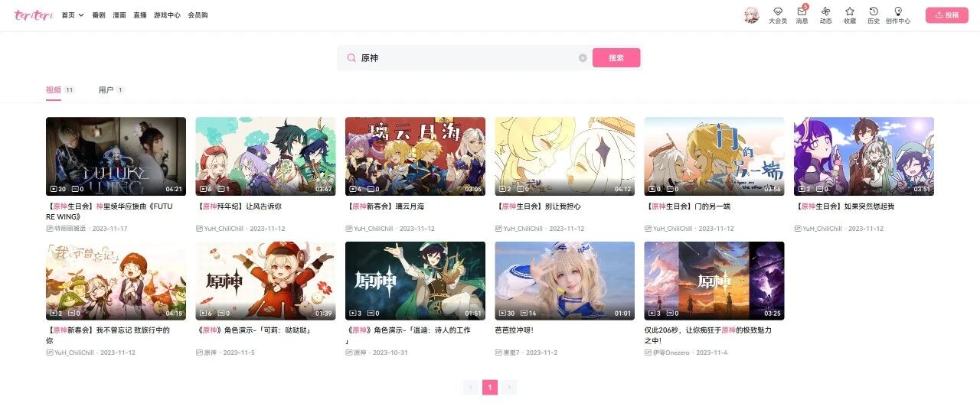
Task: Open the 历史 history clock icon
Action: click(x=874, y=11)
